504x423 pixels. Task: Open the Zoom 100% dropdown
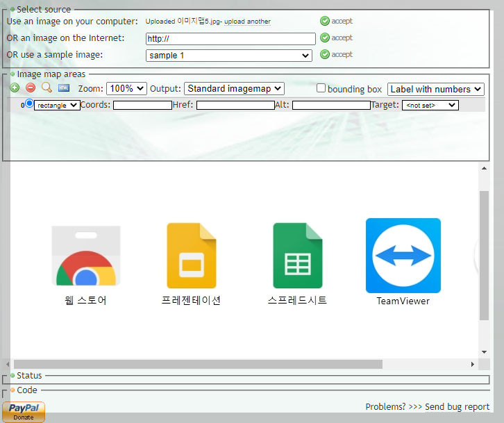(x=126, y=88)
